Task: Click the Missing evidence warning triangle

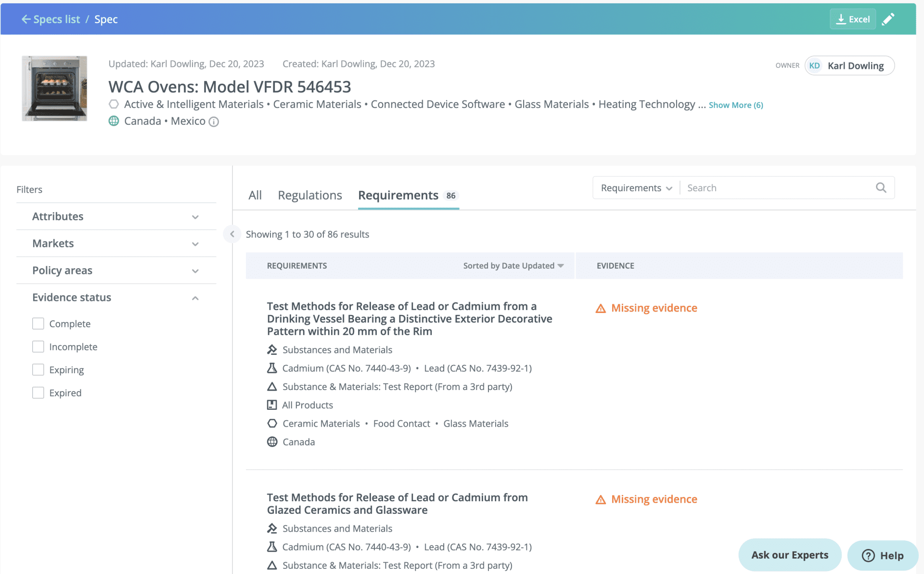Action: (600, 308)
